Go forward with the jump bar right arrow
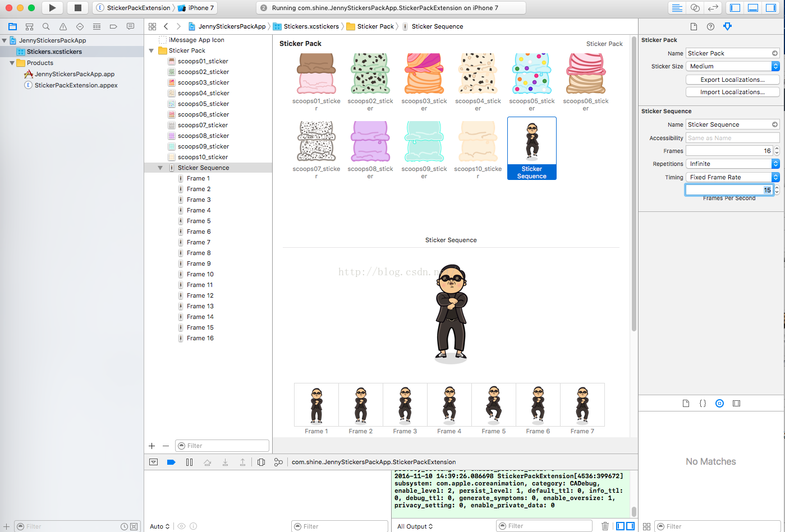The image size is (785, 532). click(178, 26)
